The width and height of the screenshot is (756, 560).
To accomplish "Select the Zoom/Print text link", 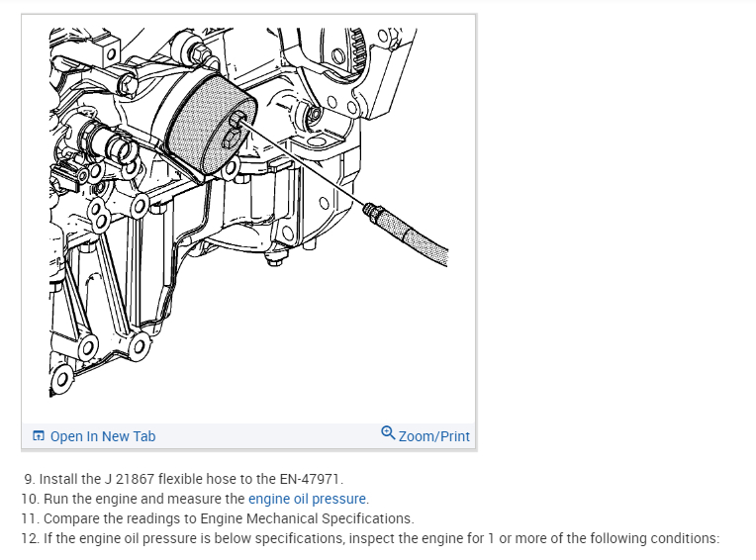I will [x=434, y=436].
